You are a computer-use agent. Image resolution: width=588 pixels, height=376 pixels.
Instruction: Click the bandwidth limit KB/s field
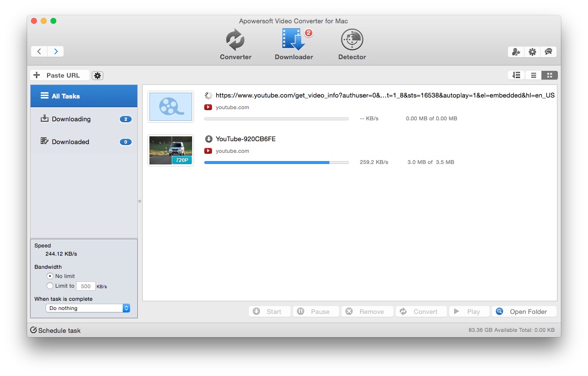[x=85, y=286]
